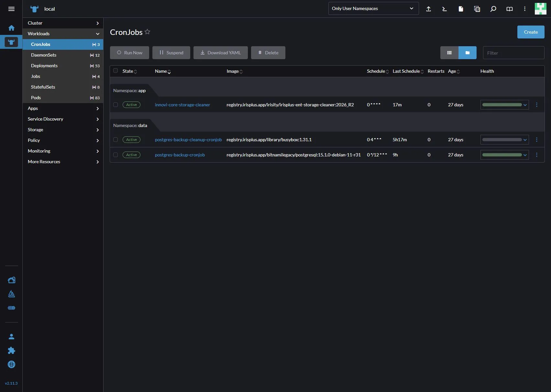Open the postgres-backup-cleanup-cronjob link
Screen dimensions: 551x392
click(188, 140)
